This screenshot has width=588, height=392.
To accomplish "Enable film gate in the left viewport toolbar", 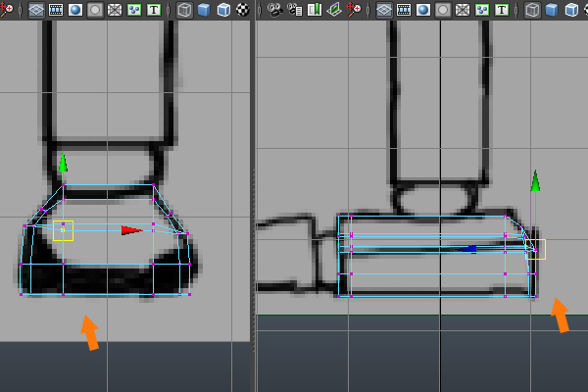I will pyautogui.click(x=55, y=11).
